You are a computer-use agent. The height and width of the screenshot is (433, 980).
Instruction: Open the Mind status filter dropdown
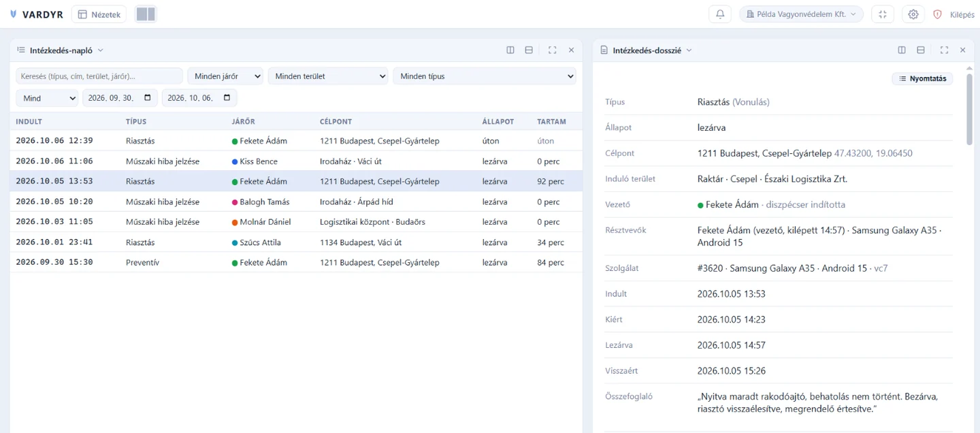click(x=47, y=98)
